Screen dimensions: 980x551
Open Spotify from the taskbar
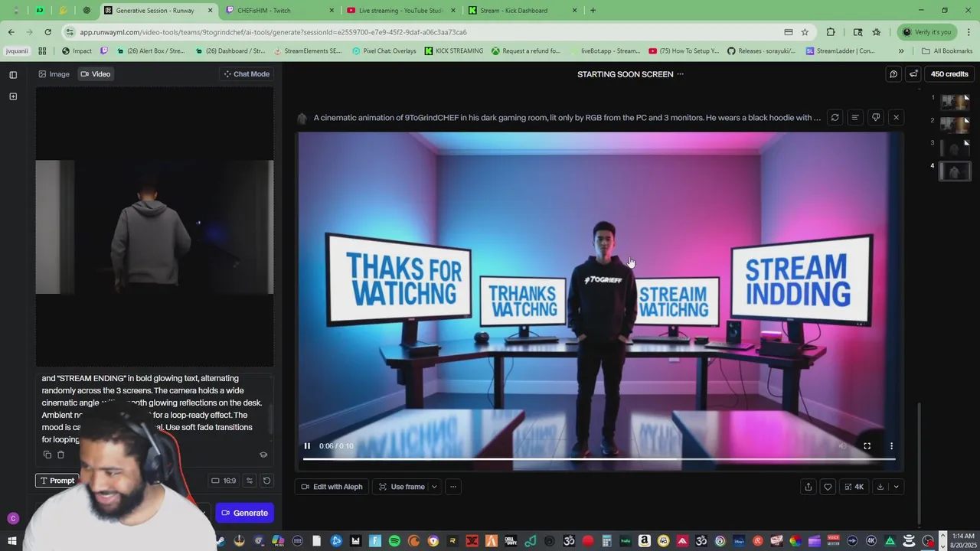[394, 541]
